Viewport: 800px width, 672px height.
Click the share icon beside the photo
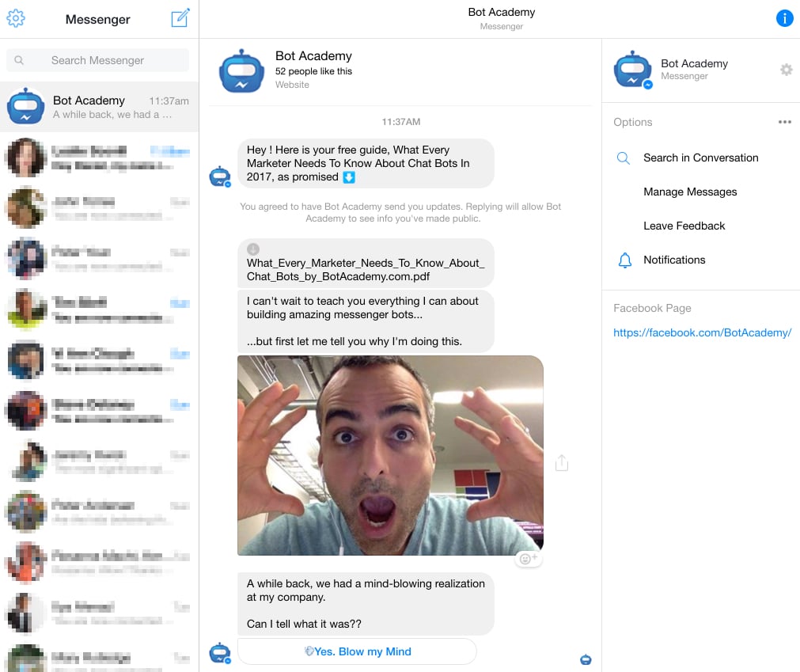(x=561, y=463)
